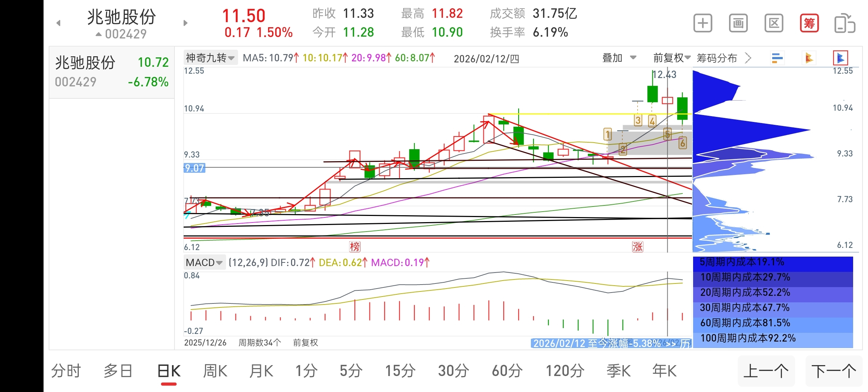This screenshot has width=868, height=392.
Task: Open the 神奇九转 indicator dropdown
Action: tap(210, 58)
